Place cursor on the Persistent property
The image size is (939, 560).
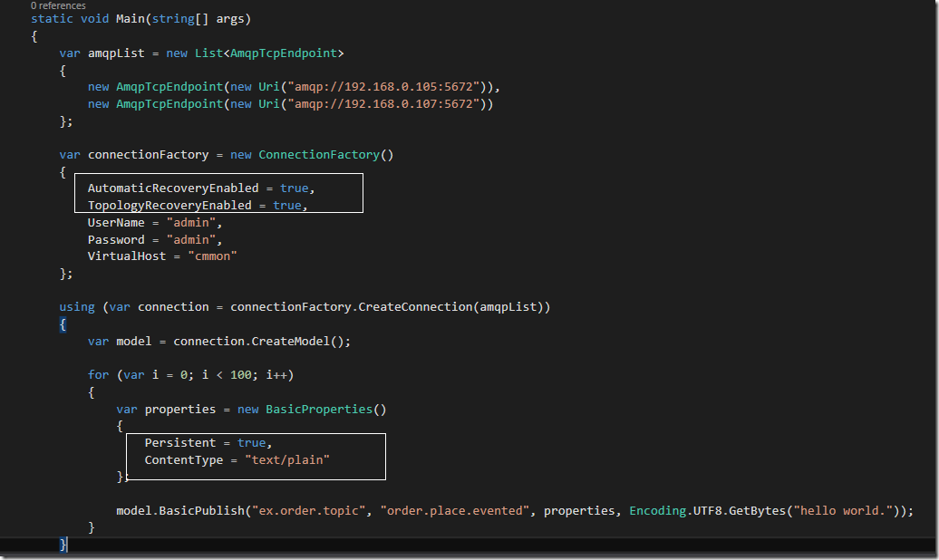[180, 443]
